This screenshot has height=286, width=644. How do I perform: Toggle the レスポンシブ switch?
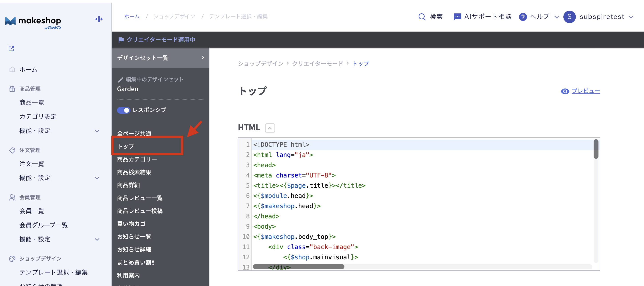tap(123, 110)
